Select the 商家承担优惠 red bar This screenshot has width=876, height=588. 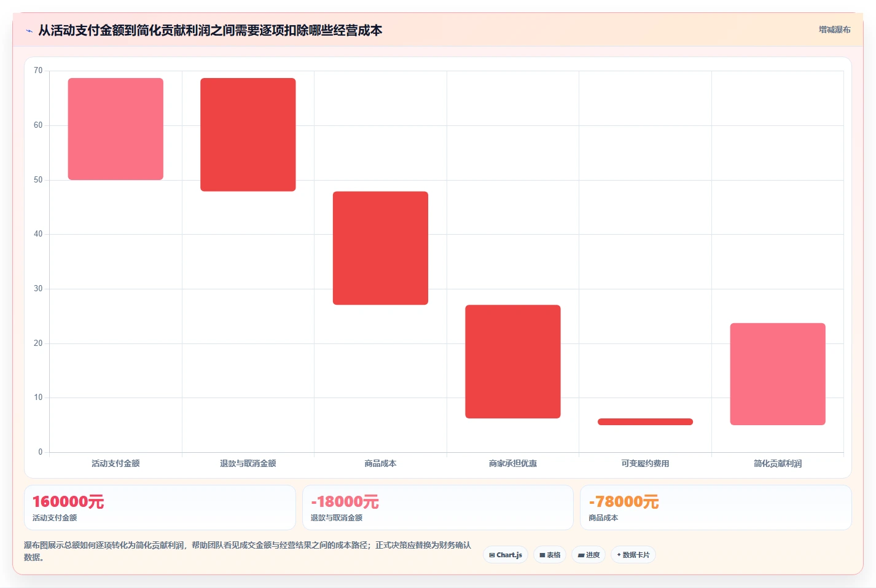point(513,362)
